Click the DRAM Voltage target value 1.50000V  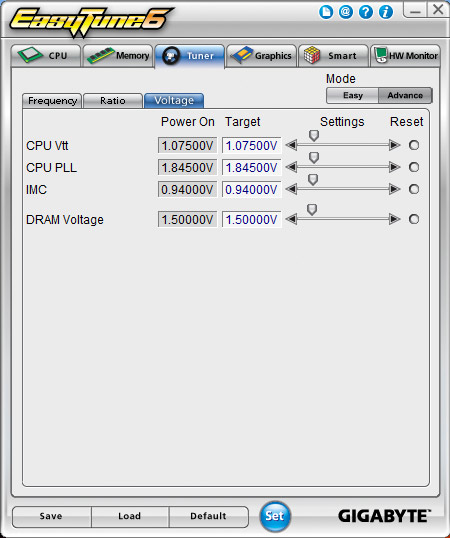(252, 219)
